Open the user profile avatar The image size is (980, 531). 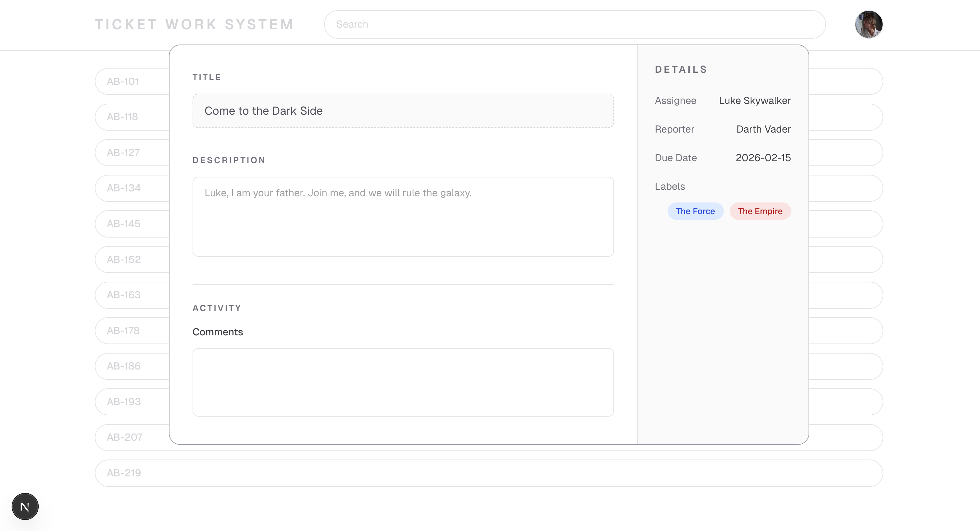coord(869,24)
